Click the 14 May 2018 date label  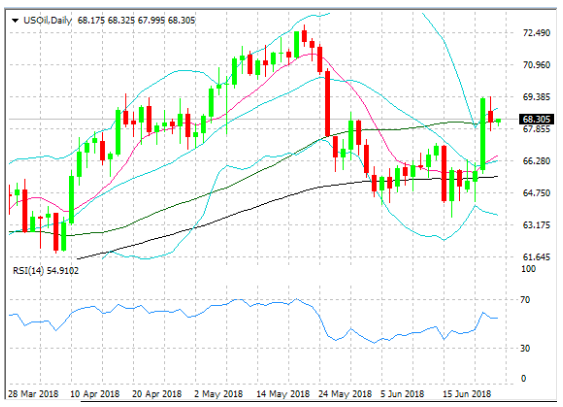point(283,394)
